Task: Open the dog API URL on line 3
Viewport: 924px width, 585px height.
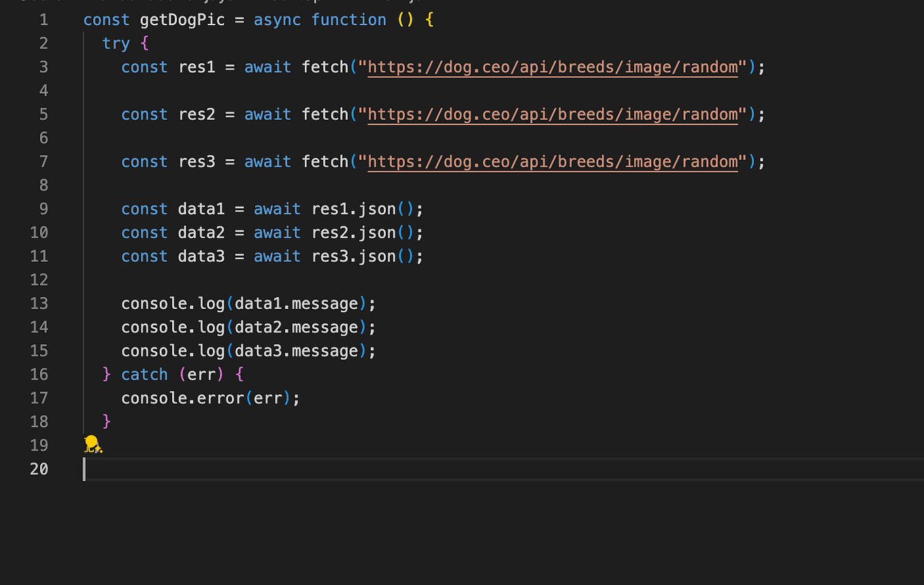Action: (x=551, y=67)
